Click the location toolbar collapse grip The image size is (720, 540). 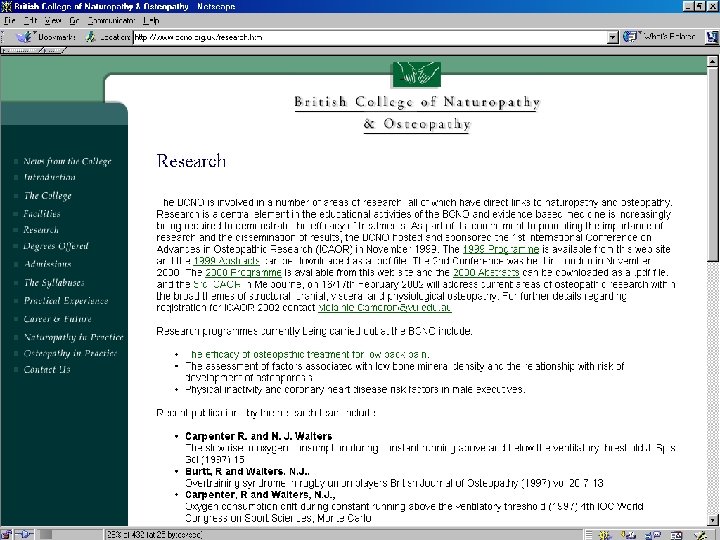(x=3, y=37)
